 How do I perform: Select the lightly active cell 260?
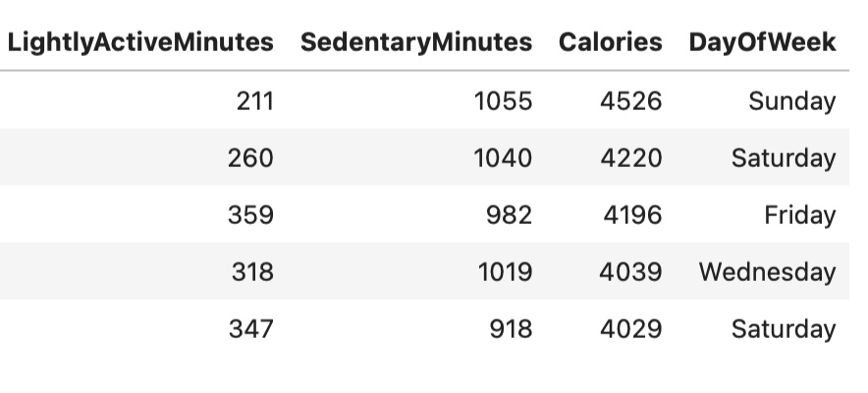250,158
